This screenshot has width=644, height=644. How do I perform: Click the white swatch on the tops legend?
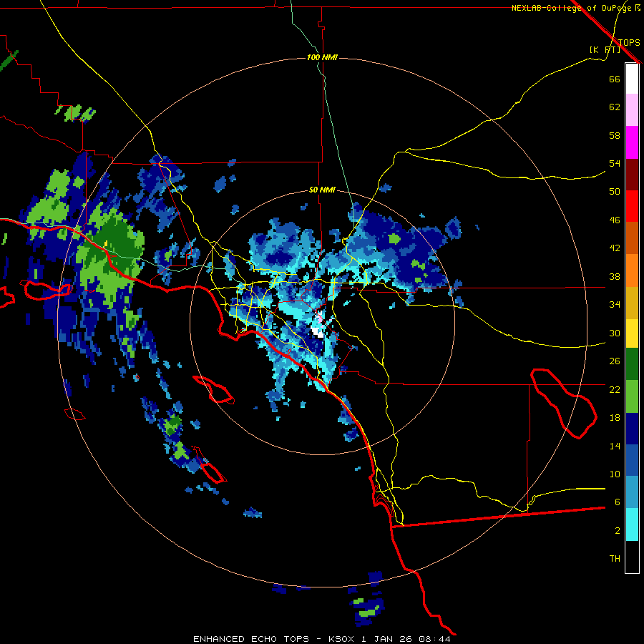click(x=632, y=79)
